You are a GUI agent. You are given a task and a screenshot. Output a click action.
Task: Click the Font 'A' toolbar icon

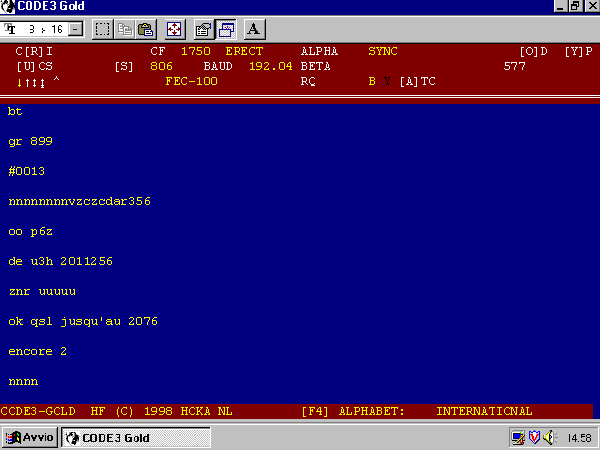(254, 29)
